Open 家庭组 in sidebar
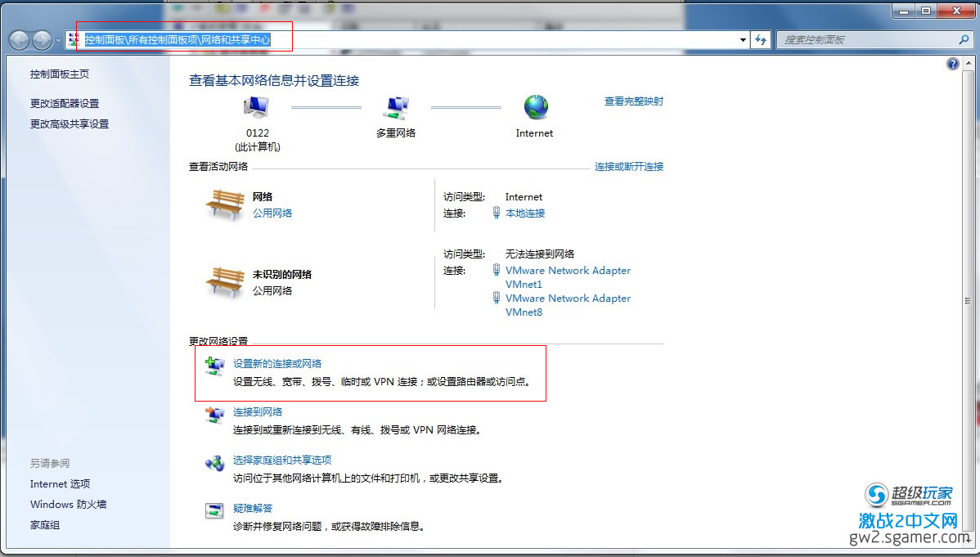The width and height of the screenshot is (980, 557). click(45, 525)
